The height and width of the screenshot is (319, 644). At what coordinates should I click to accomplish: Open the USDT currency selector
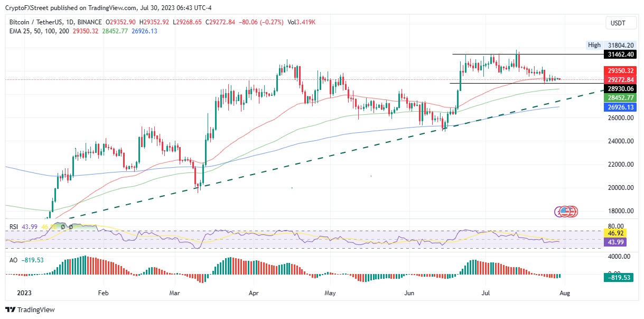619,22
